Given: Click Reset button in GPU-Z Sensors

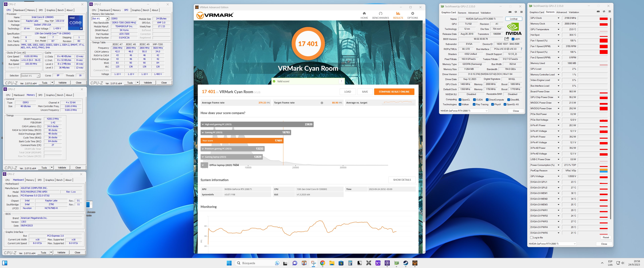Looking at the screenshot, I should click(606, 238).
